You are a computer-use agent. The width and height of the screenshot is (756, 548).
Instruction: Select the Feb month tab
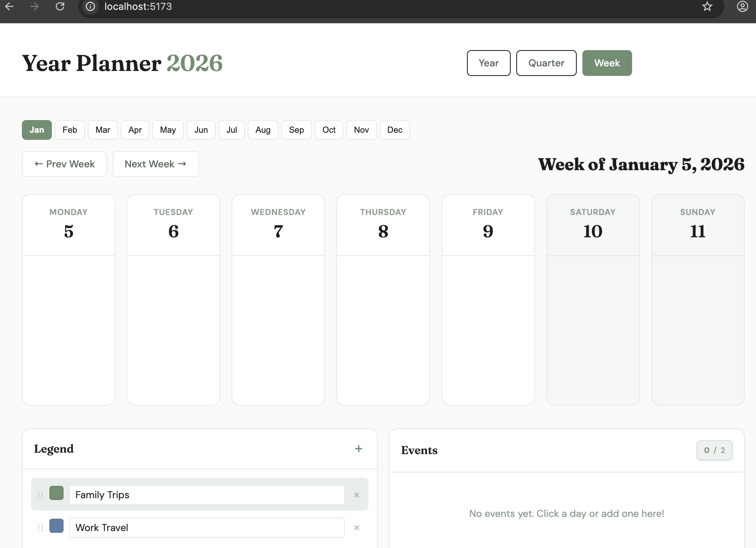(70, 130)
